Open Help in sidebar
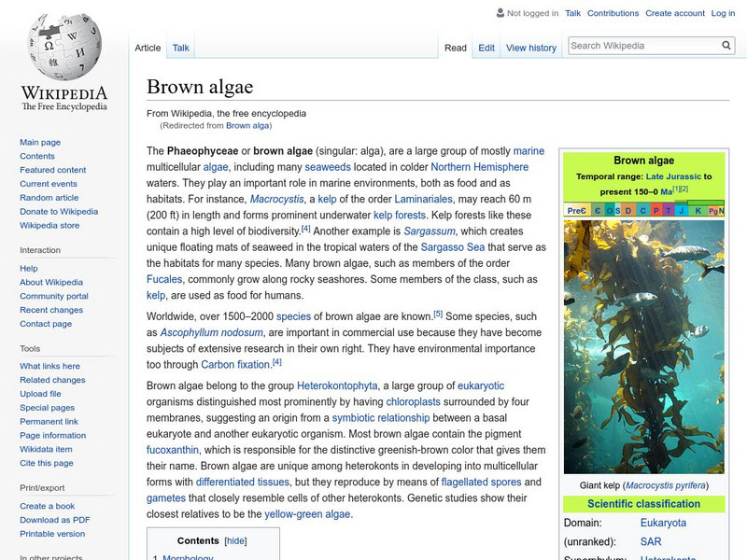Viewport: 747px width, 560px height. point(29,269)
